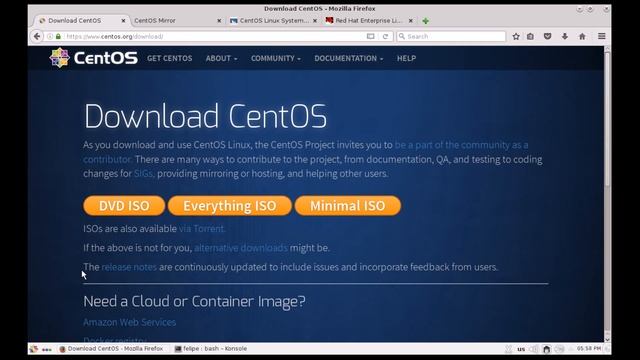Follow the via Torrent link
Image resolution: width=640 pixels, height=360 pixels.
pos(202,229)
